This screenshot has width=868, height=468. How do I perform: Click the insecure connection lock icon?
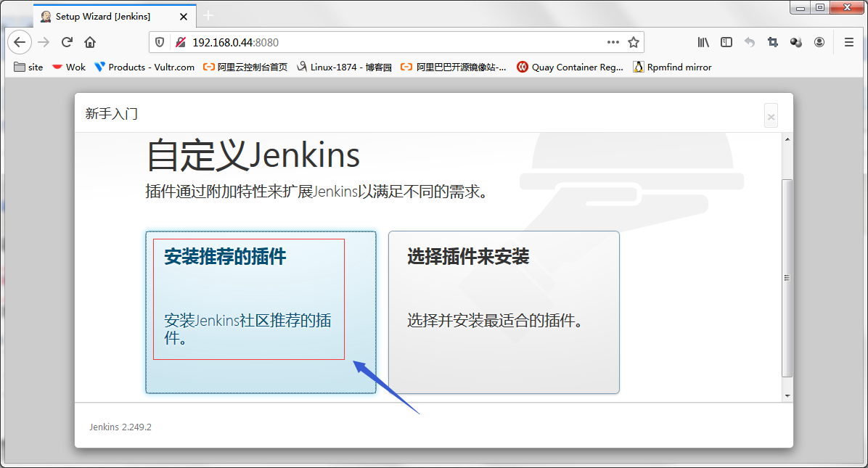point(181,42)
